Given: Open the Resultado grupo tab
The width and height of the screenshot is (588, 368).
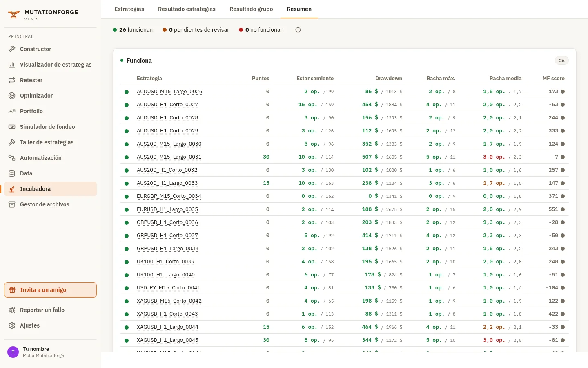Looking at the screenshot, I should coord(251,9).
